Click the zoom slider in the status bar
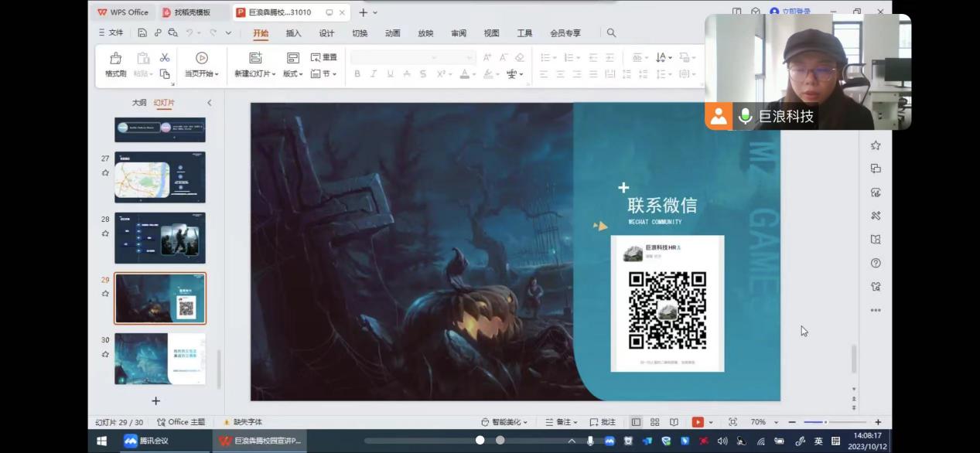This screenshot has width=980, height=453. point(835,422)
